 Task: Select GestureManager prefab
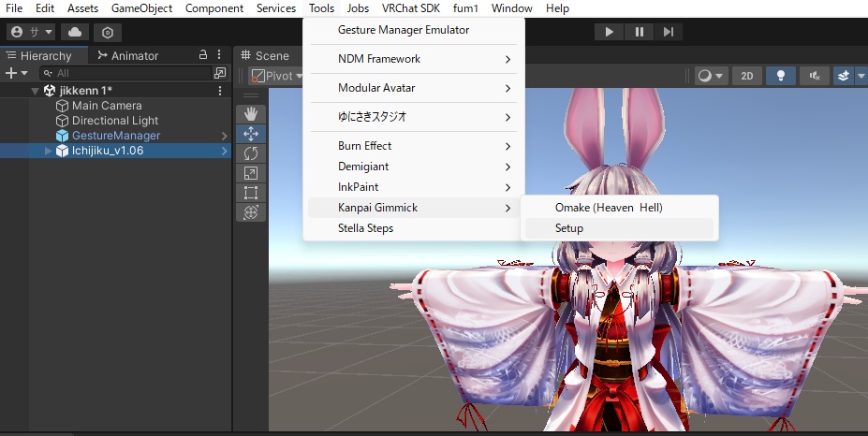(x=116, y=135)
